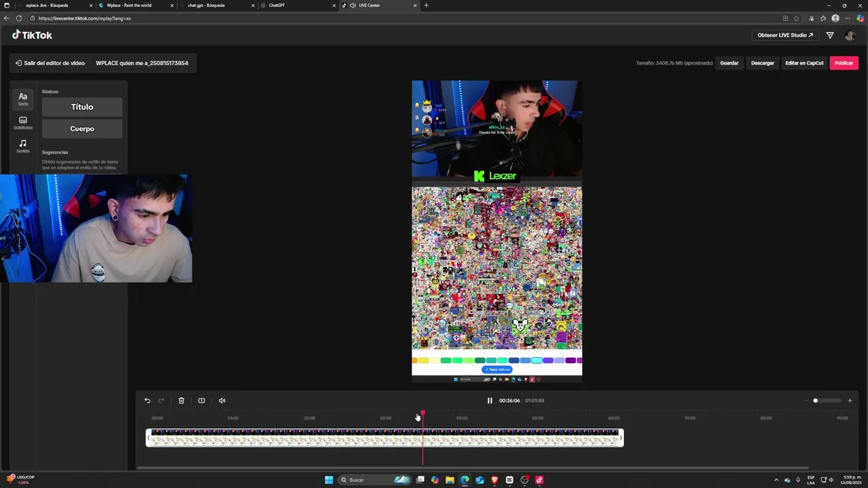The width and height of the screenshot is (868, 488).
Task: Undo the last edit in the timeline toolbar
Action: [147, 401]
